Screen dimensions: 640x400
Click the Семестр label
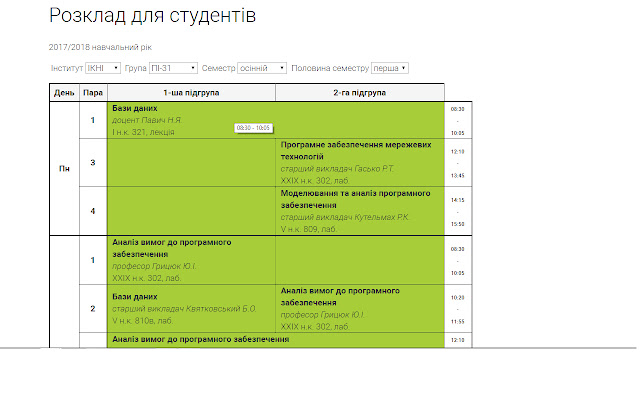(x=218, y=68)
